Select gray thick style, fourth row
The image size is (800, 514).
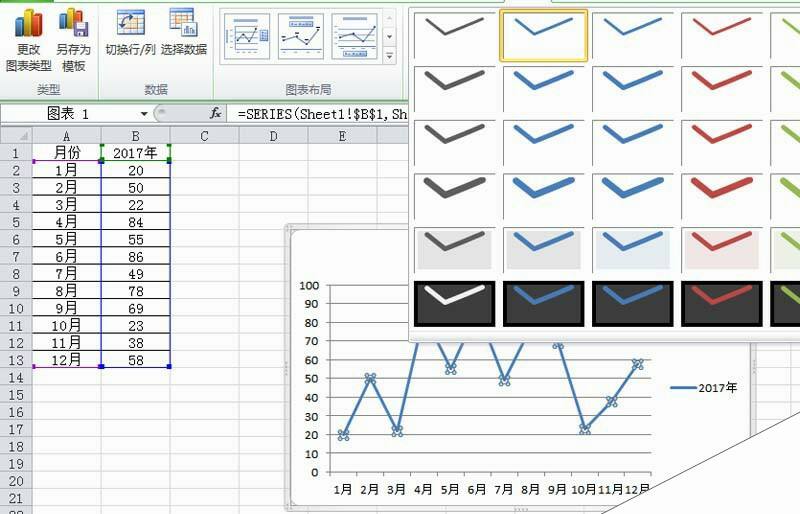pyautogui.click(x=454, y=196)
